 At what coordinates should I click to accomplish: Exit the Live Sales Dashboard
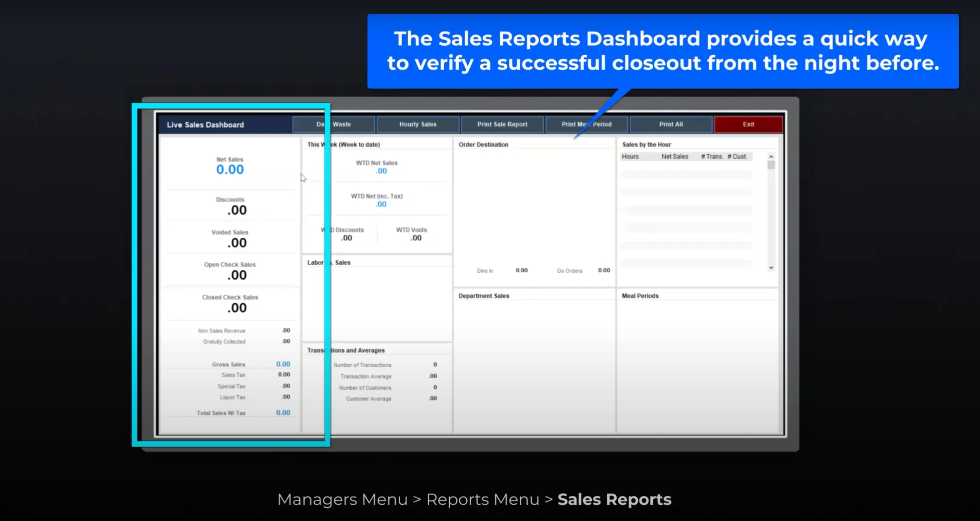pos(748,124)
